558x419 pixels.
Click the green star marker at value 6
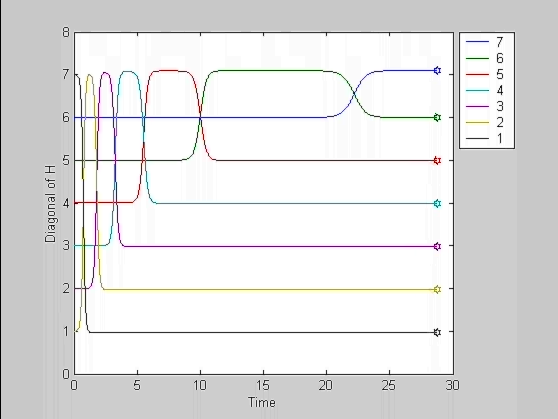[x=437, y=117]
